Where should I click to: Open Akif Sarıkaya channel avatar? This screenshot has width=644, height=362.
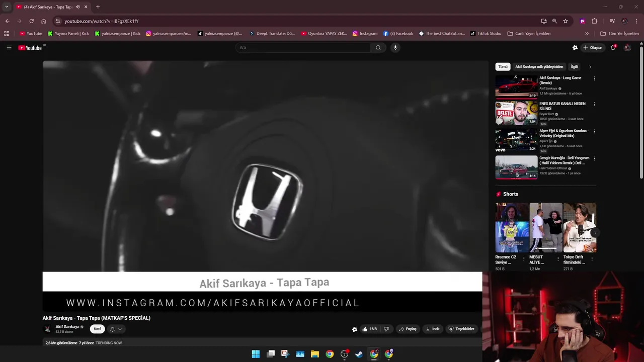(x=47, y=329)
